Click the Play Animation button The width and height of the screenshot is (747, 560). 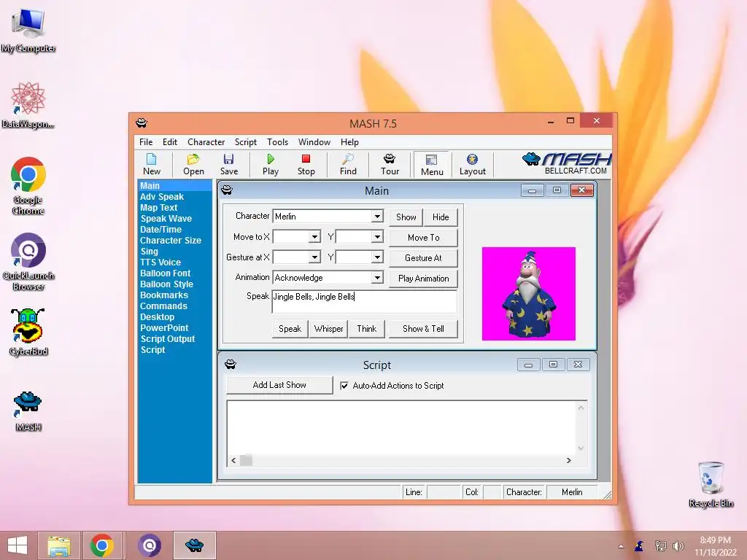[424, 278]
